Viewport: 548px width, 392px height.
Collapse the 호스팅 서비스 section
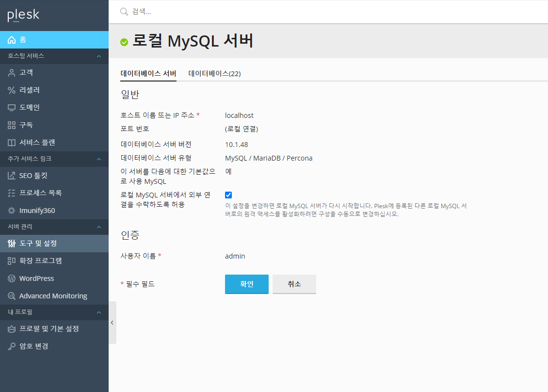click(x=99, y=56)
